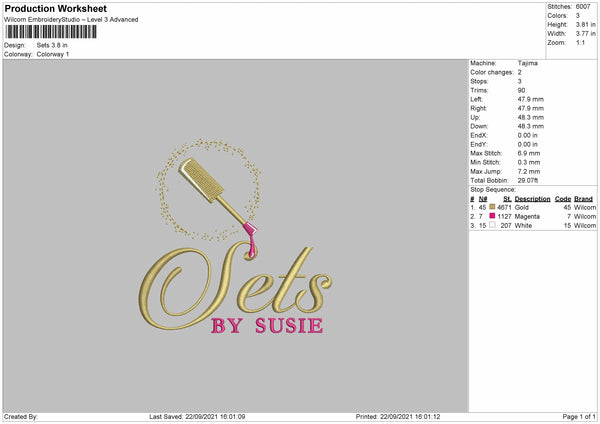Viewport: 600px width, 424px height.
Task: Click the 'Magenta' description in stop sequence
Action: tap(527, 216)
